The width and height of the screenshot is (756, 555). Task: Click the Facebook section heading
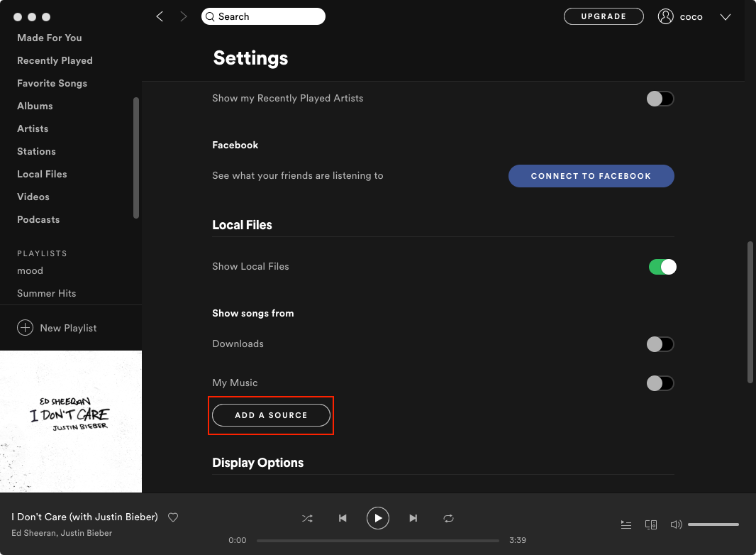(x=235, y=145)
